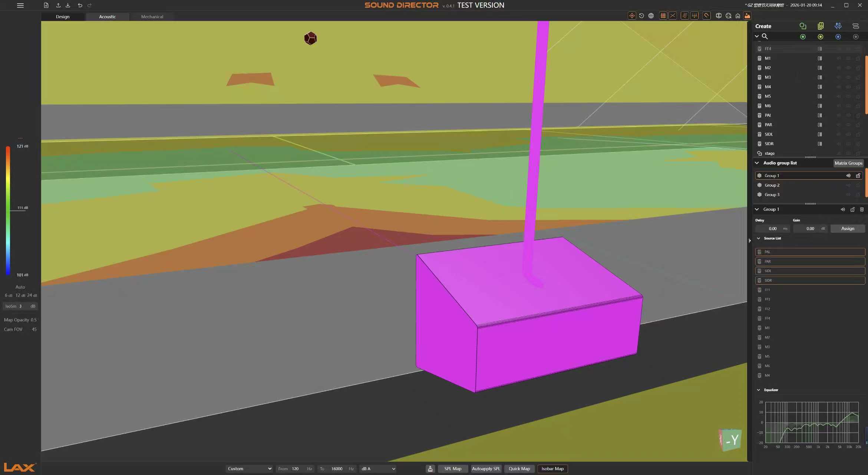Click the SPL color scale bar
This screenshot has width=868, height=475.
tap(8, 210)
